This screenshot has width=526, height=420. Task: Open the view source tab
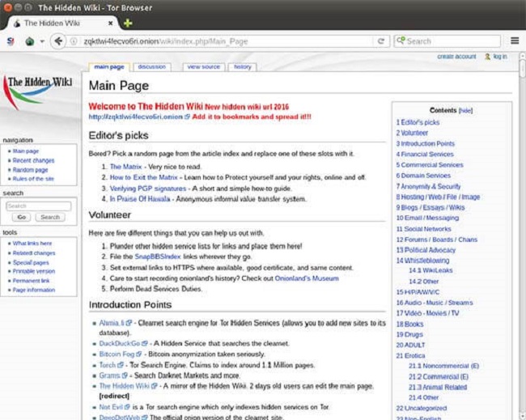(204, 66)
